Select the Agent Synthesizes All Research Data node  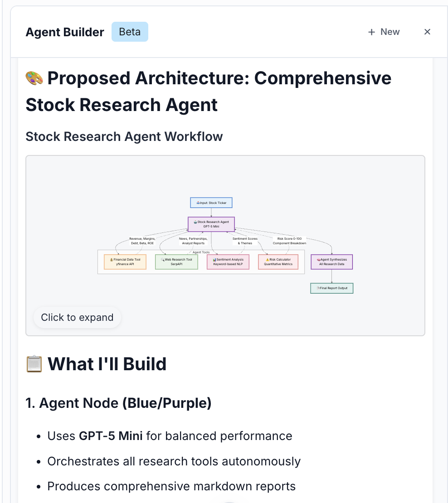point(331,261)
